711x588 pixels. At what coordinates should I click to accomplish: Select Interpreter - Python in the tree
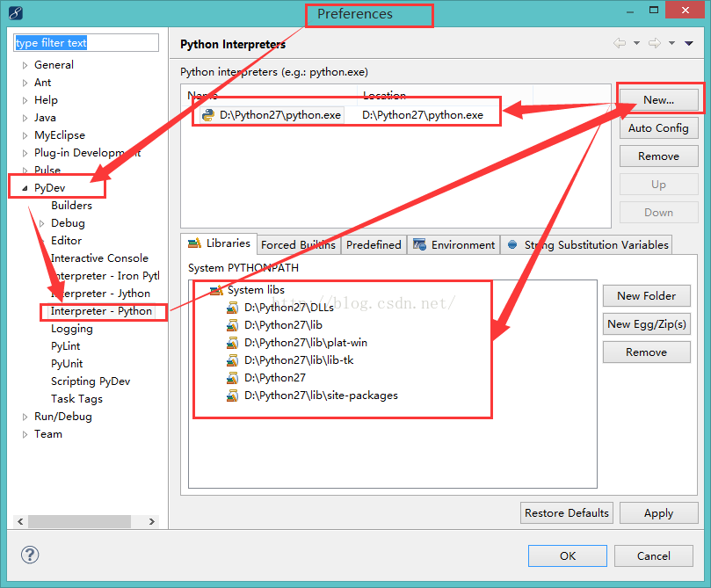pos(102,311)
